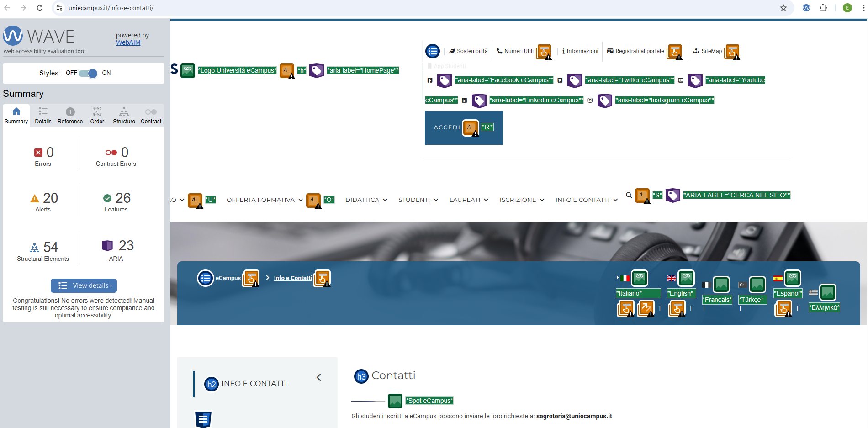
Task: Click the aria-label Facebook eCampus WAVE icon
Action: click(445, 81)
